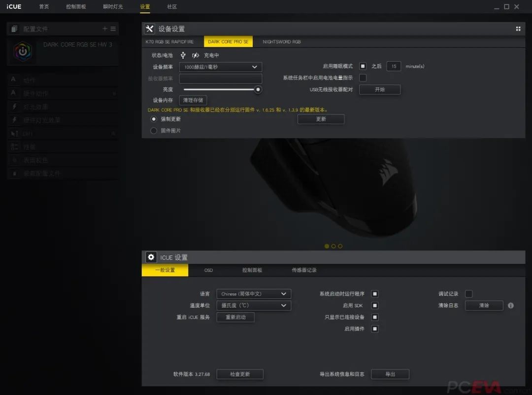Viewport: 532px width, 395px height.
Task: Click the 亮度 brightness slider handle
Action: 258,89
